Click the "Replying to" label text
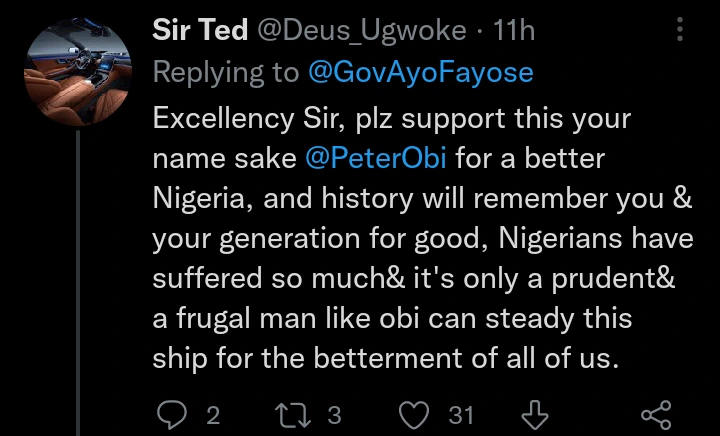Image resolution: width=720 pixels, height=436 pixels. pos(225,72)
